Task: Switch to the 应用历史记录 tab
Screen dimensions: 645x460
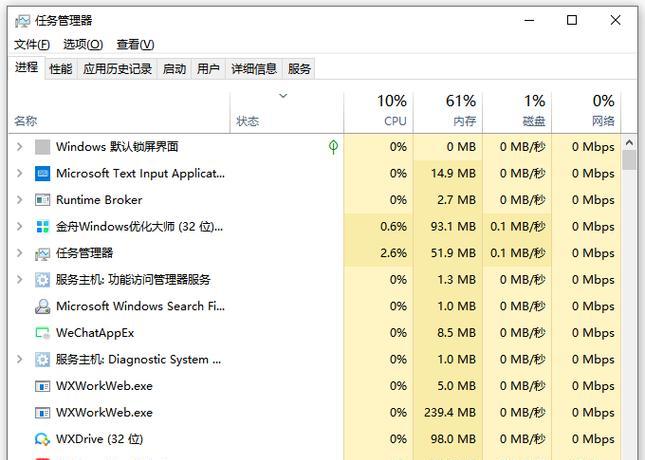Action: click(x=117, y=69)
